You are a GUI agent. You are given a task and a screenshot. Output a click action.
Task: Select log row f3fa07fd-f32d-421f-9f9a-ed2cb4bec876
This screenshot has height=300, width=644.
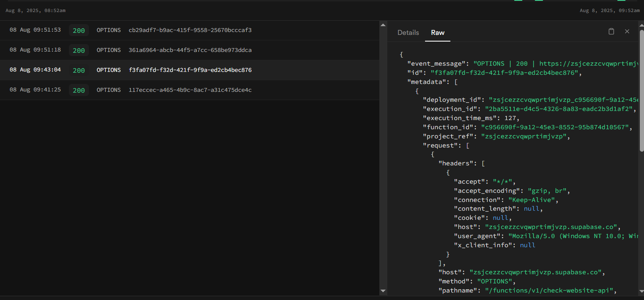tap(189, 70)
